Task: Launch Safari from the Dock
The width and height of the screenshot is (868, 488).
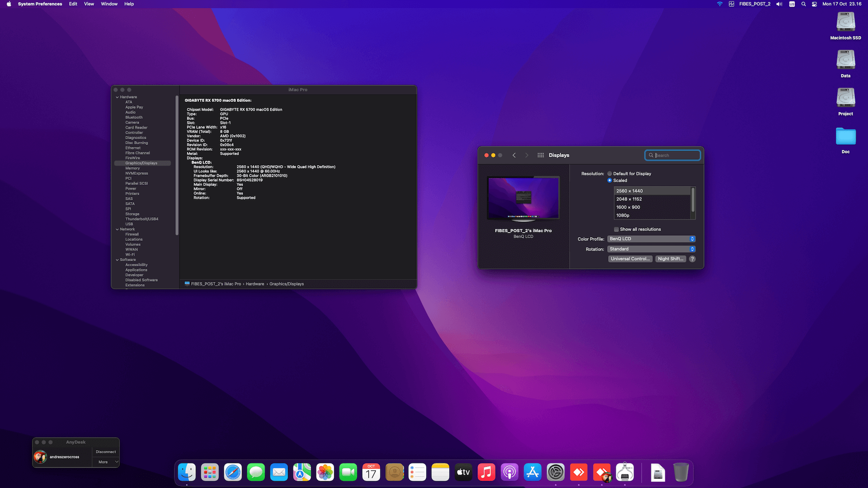Action: (x=233, y=473)
